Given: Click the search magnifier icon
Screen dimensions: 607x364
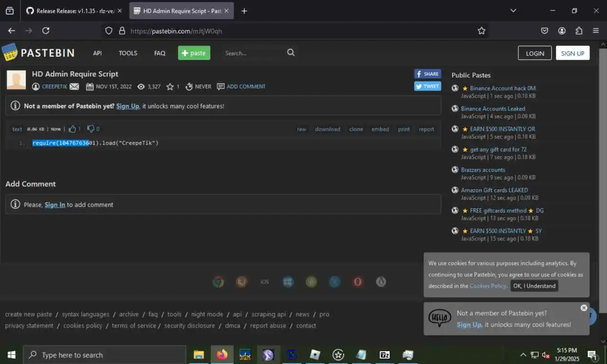Looking at the screenshot, I should (x=291, y=53).
